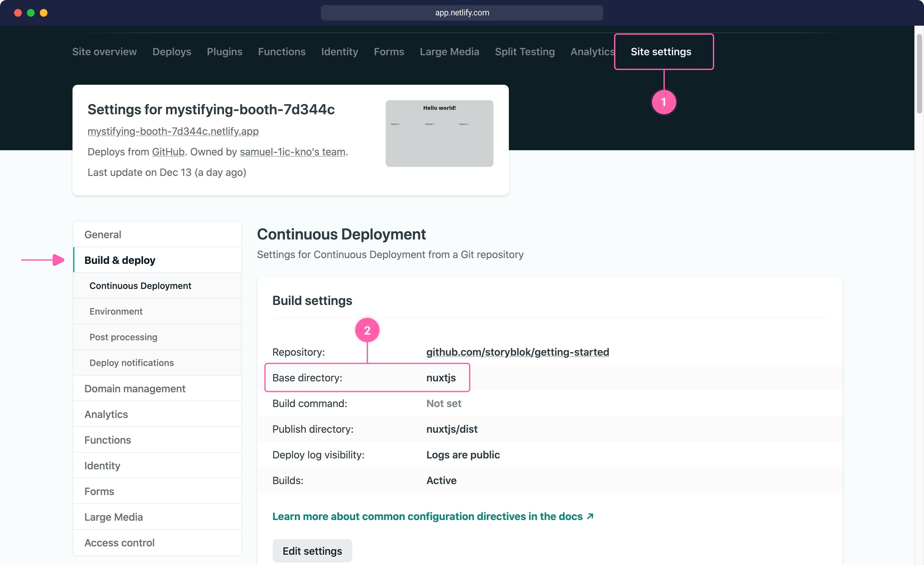
Task: Select Domain management in the sidebar
Action: [x=157, y=388]
